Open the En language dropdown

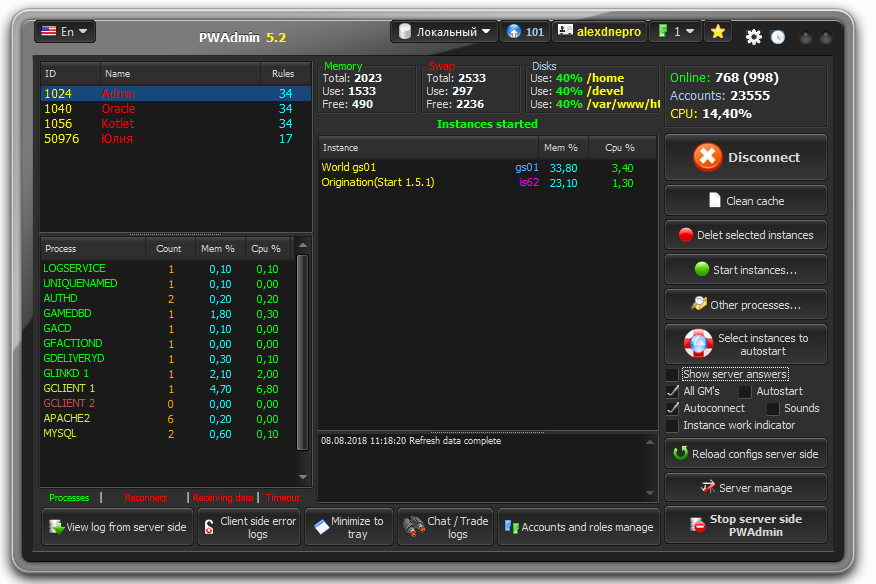click(65, 31)
